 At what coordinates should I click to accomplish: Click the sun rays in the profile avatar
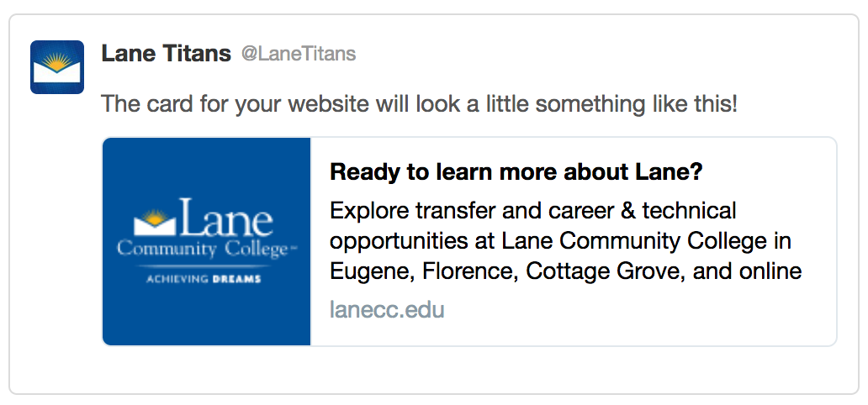(57, 60)
